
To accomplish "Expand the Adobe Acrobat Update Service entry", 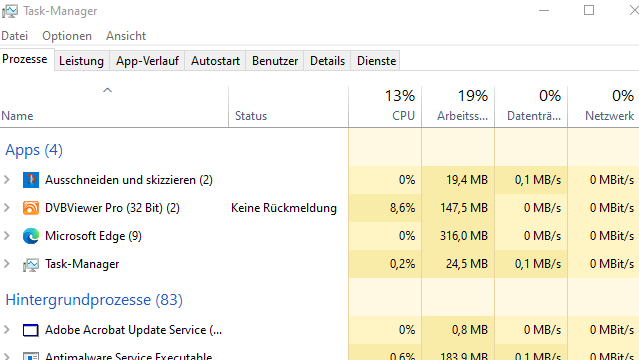I will [x=7, y=329].
